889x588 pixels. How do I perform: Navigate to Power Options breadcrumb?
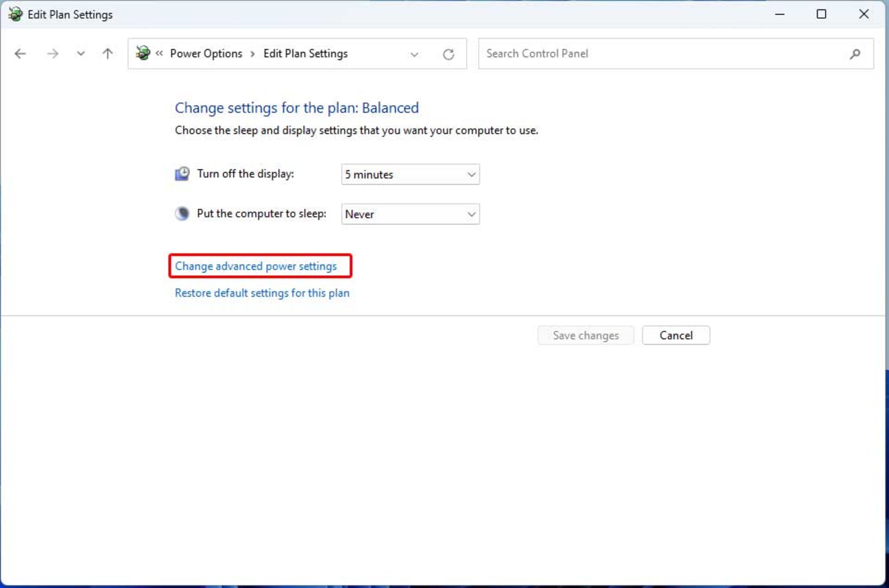[x=206, y=54]
